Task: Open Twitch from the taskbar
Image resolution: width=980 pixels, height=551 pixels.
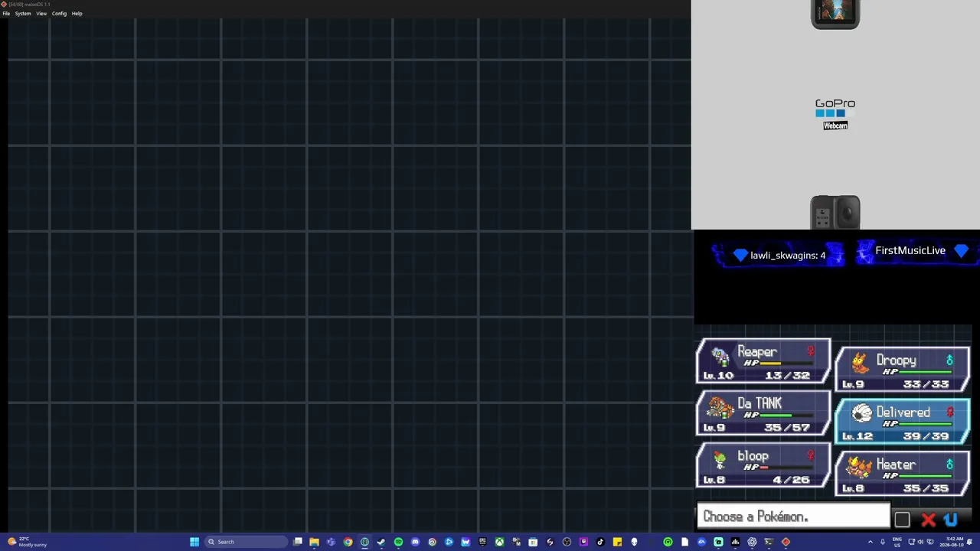Action: [583, 542]
